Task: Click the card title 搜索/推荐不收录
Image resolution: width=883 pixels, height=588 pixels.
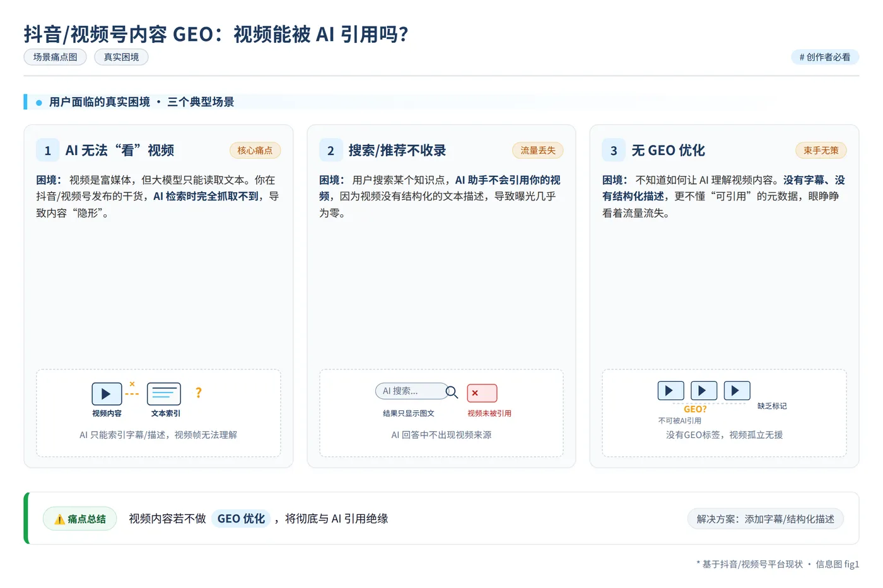Action: pos(397,151)
